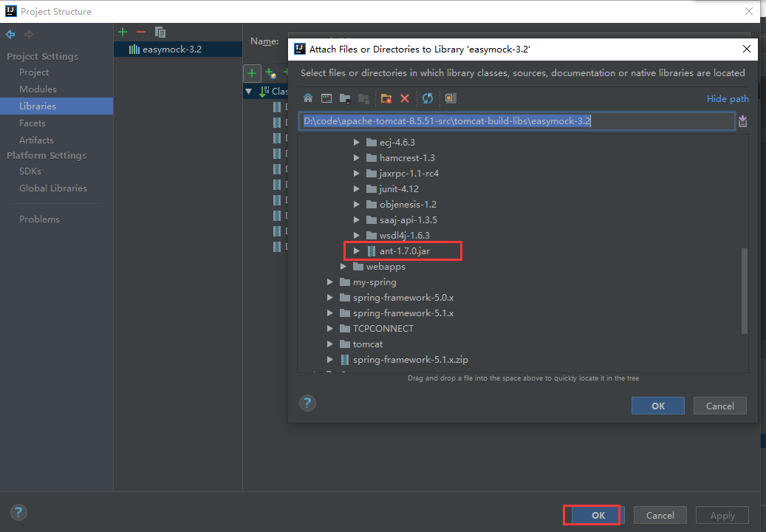This screenshot has width=766, height=532.
Task: Expand the webapps folder
Action: 343,267
